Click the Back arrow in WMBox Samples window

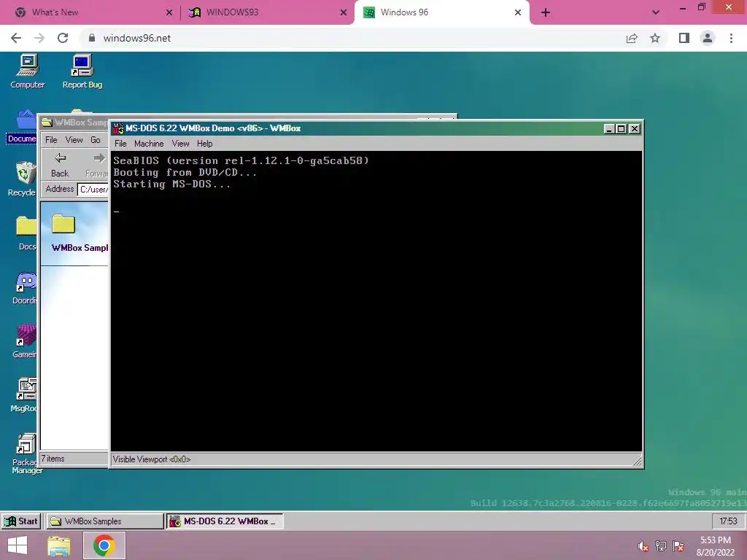60,165
